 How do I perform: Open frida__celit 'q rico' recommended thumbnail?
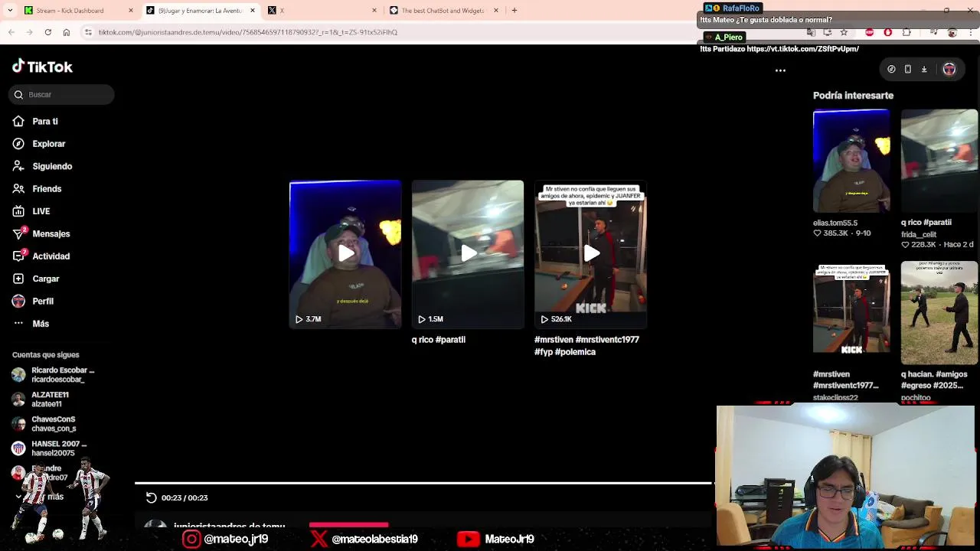click(939, 161)
